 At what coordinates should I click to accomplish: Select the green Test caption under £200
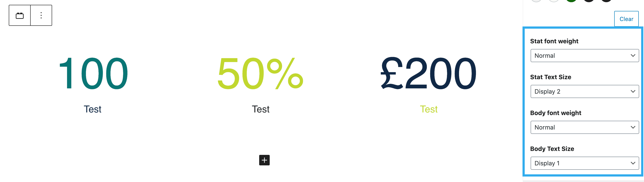(429, 109)
